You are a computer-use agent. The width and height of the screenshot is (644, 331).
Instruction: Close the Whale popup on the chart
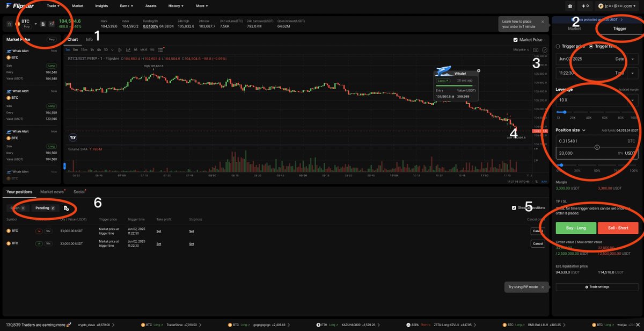pos(479,70)
